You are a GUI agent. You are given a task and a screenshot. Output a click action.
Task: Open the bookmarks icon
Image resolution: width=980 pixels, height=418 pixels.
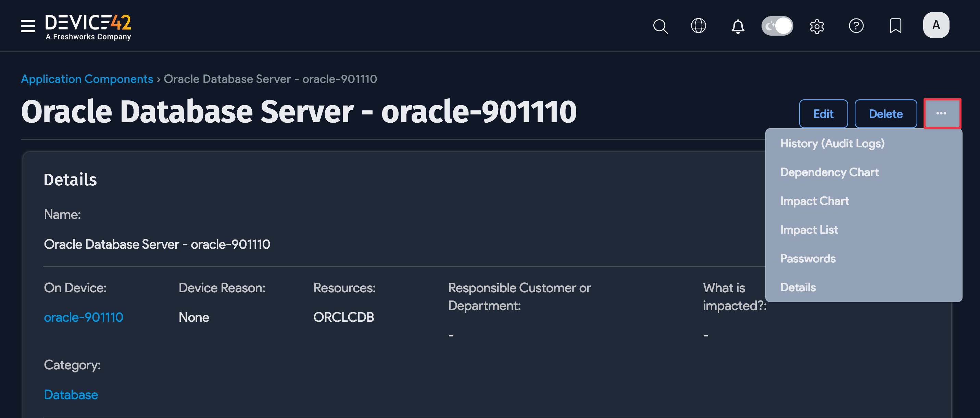[896, 26]
